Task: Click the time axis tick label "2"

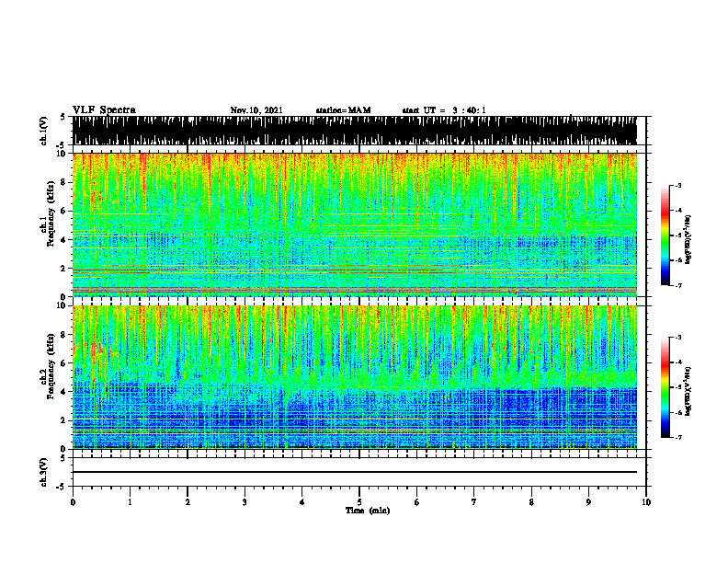Action: (188, 502)
